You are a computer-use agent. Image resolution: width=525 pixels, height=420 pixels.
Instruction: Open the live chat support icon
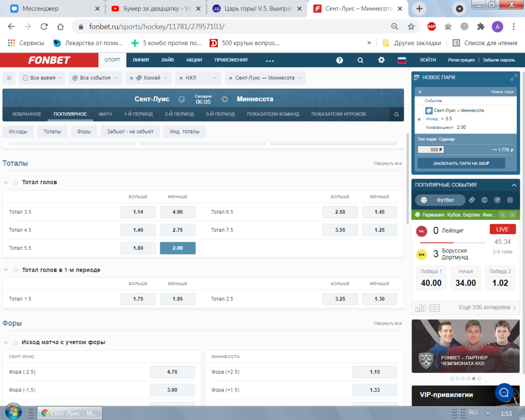[x=504, y=392]
